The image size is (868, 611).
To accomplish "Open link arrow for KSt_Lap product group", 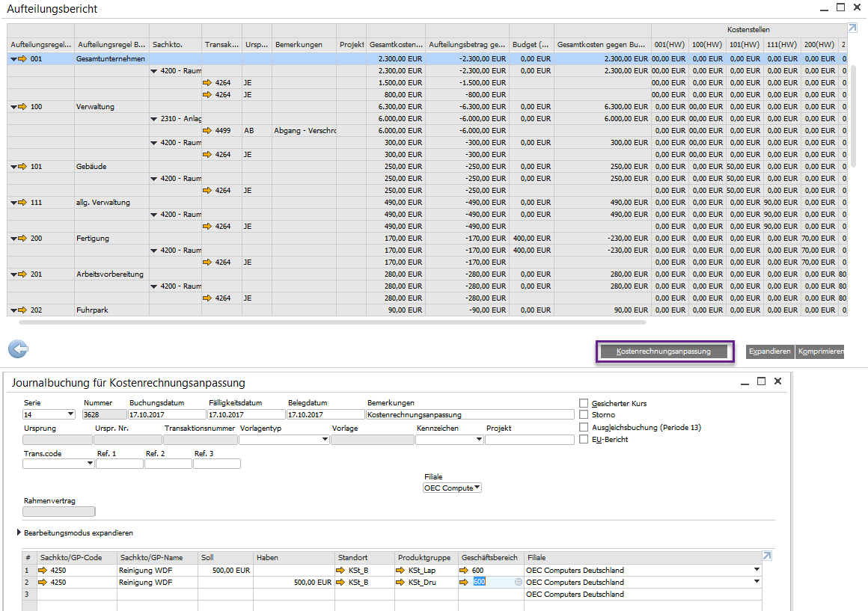I will [401, 570].
